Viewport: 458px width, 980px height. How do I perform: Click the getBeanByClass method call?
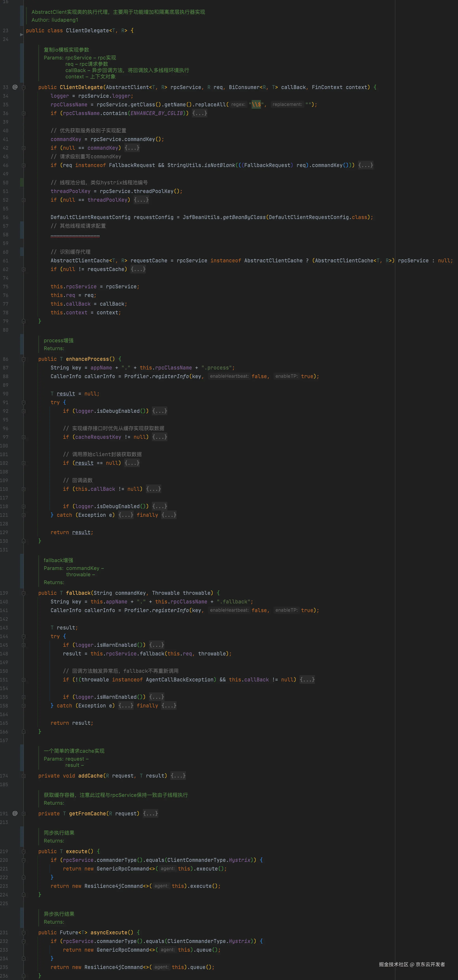(244, 217)
